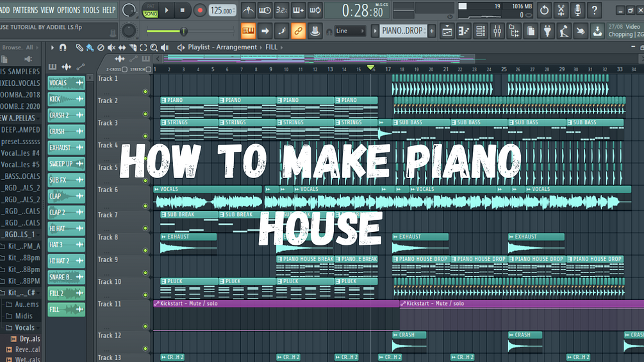Enable the STRETCH checkbox
This screenshot has height=362, width=644.
coord(148,69)
